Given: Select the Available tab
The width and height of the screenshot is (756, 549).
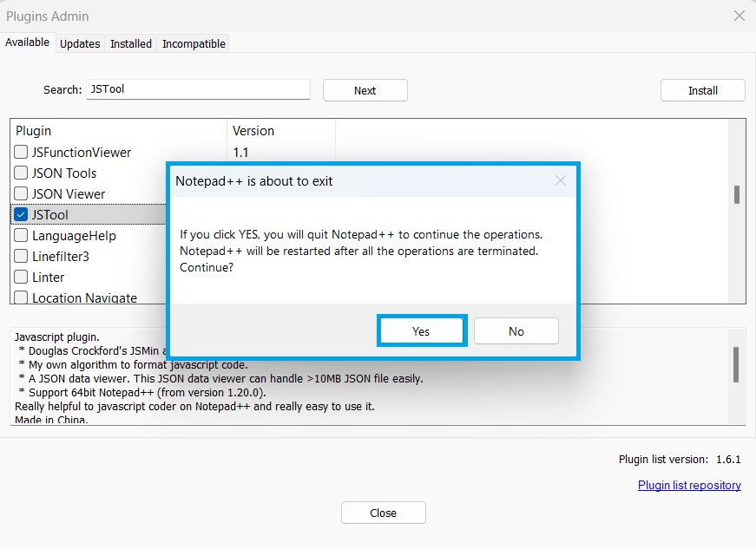Looking at the screenshot, I should [28, 42].
